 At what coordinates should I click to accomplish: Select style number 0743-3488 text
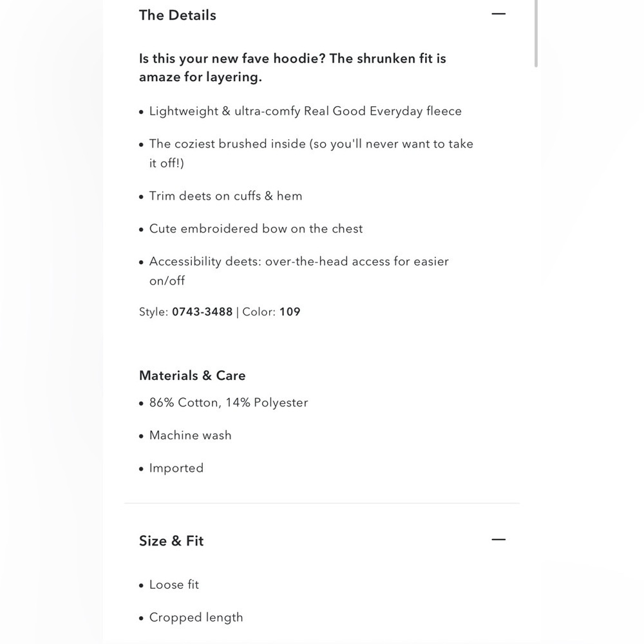coord(202,312)
